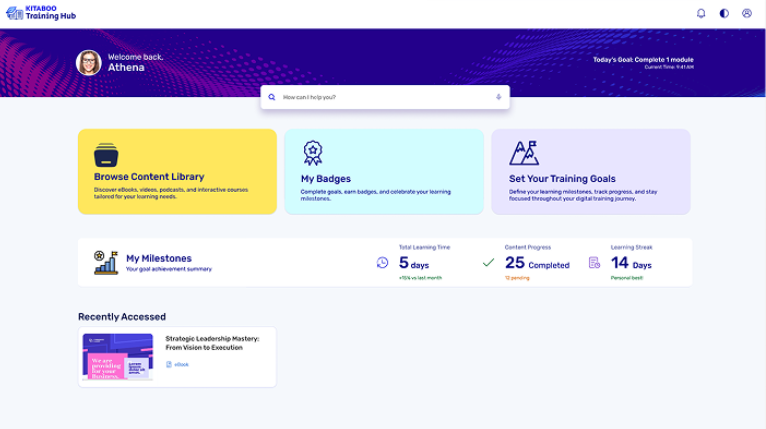Toggle dark/light contrast theme icon
Image resolution: width=766 pixels, height=429 pixels.
point(724,14)
